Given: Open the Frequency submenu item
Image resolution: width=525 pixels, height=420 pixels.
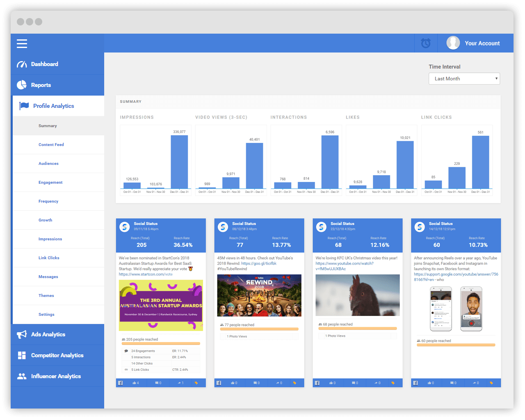Looking at the screenshot, I should [58, 201].
